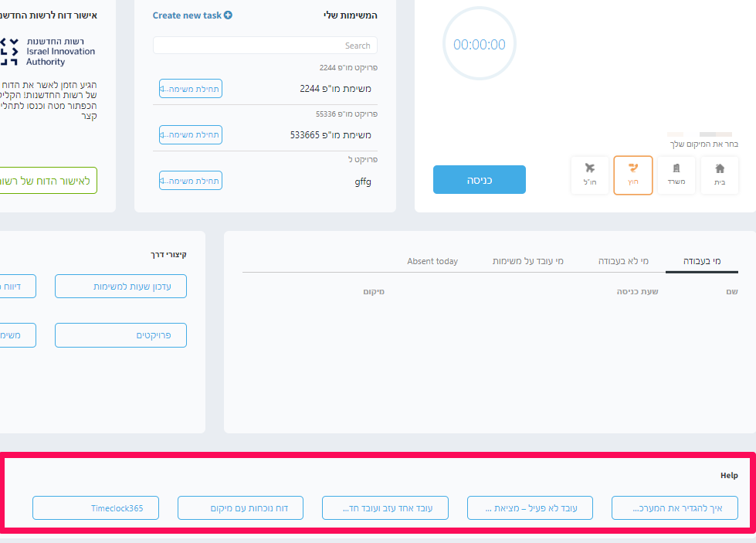Click the blue כניסה clock-in button
The image size is (756, 543).
point(480,180)
